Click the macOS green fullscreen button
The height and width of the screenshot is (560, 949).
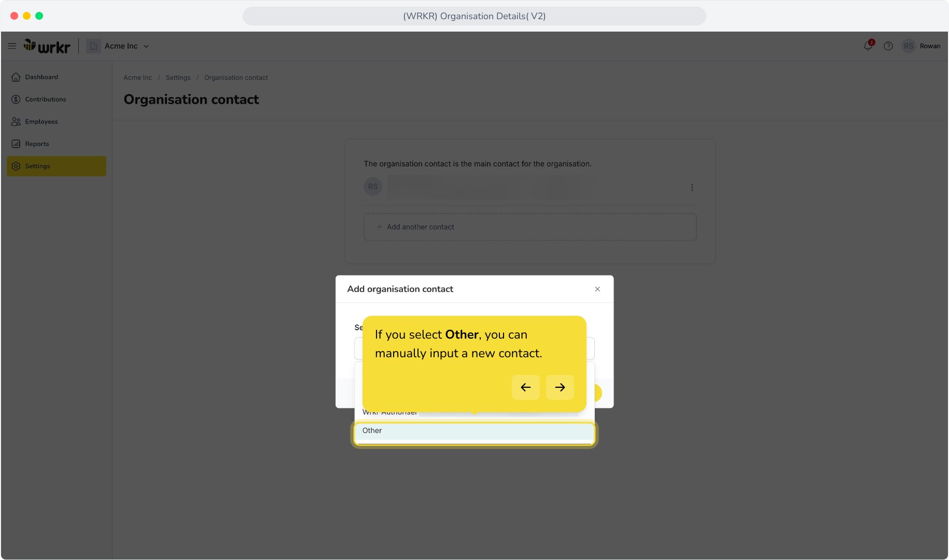(x=39, y=16)
